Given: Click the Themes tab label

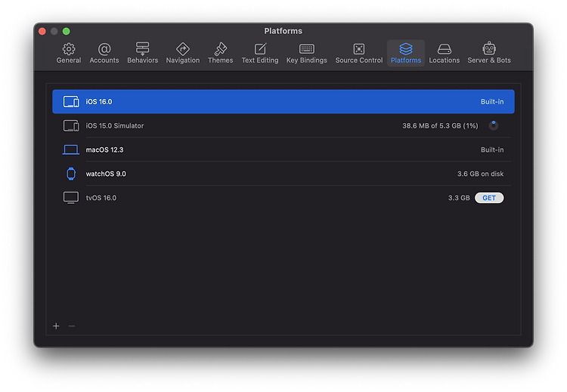Looking at the screenshot, I should pos(220,60).
